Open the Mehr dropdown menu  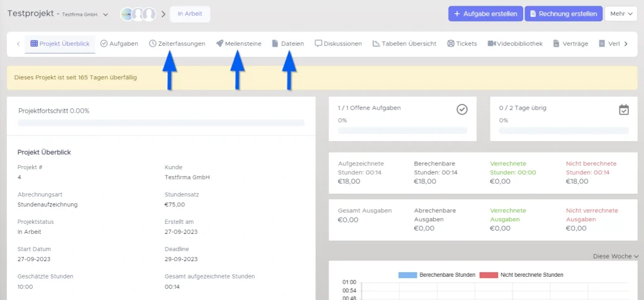(x=621, y=14)
